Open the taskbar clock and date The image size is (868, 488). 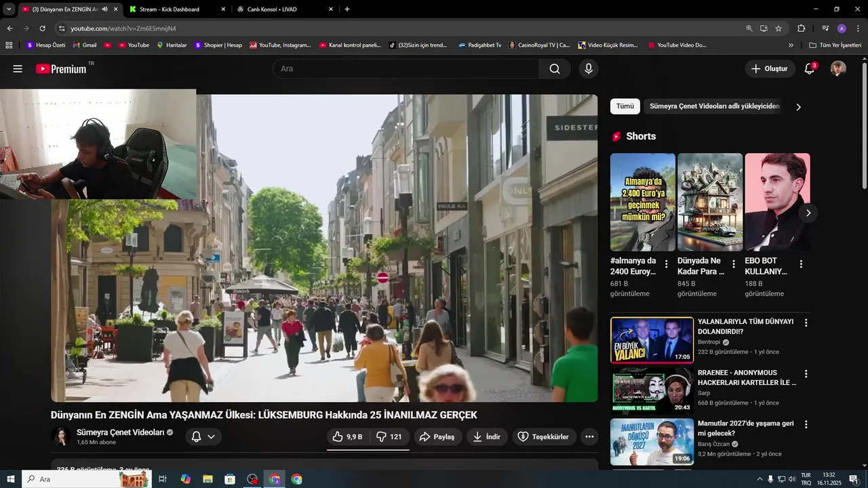click(829, 479)
